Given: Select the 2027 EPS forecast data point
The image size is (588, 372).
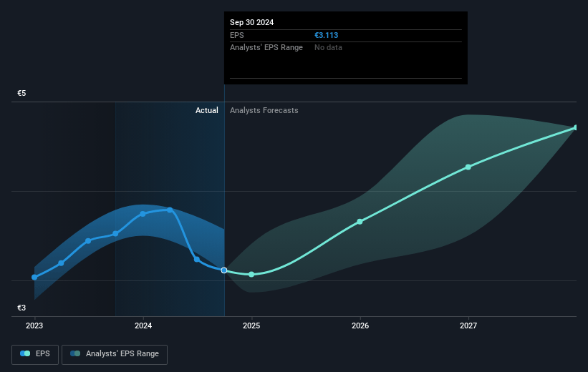Looking at the screenshot, I should click(x=468, y=167).
